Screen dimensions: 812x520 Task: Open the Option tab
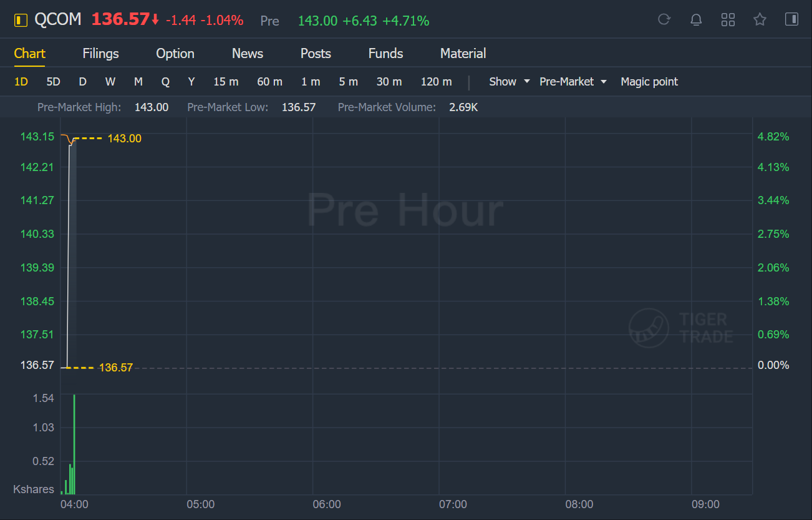coord(175,54)
